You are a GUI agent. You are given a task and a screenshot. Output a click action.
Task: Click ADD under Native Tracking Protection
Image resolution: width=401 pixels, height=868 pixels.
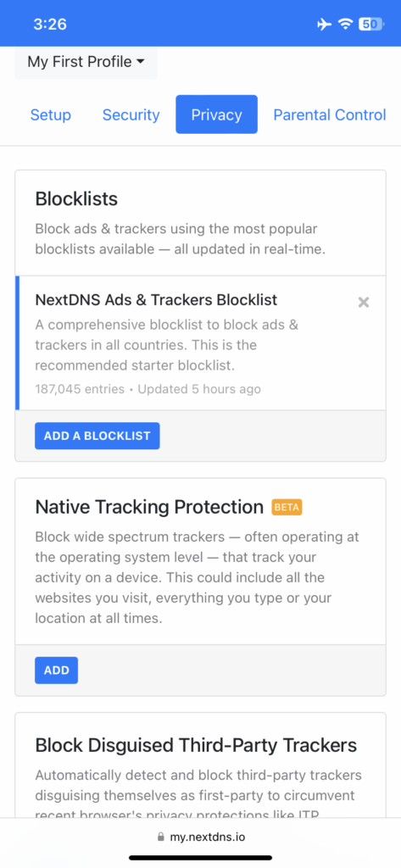click(57, 670)
